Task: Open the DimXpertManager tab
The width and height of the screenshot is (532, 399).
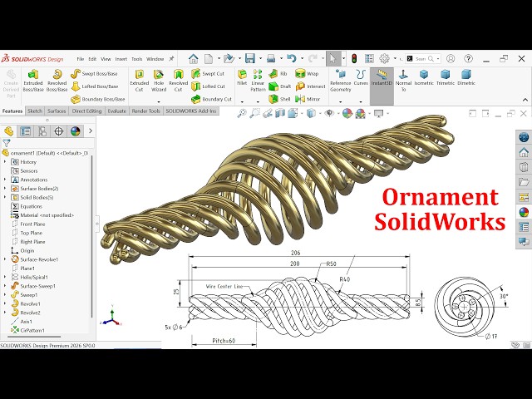Action: click(59, 131)
